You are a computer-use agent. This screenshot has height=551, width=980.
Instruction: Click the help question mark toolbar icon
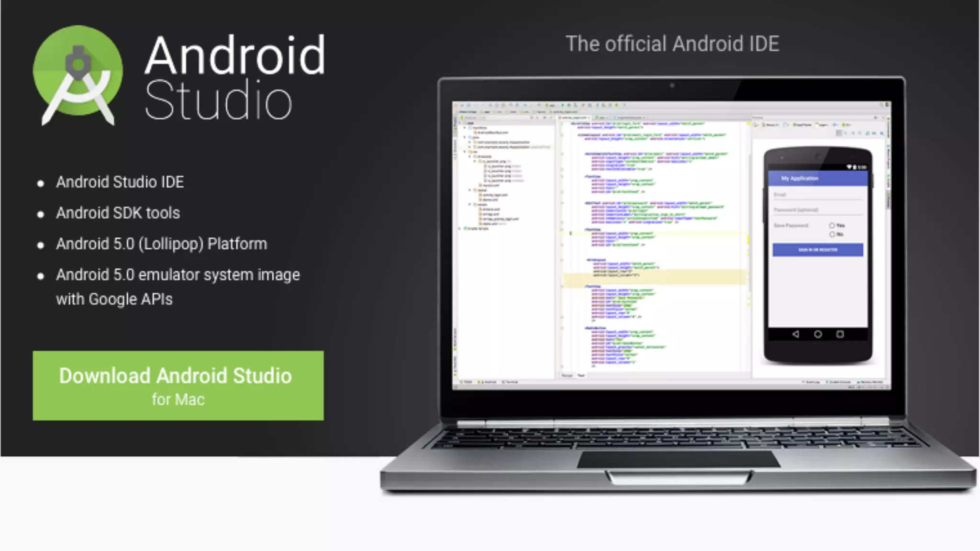tap(624, 105)
